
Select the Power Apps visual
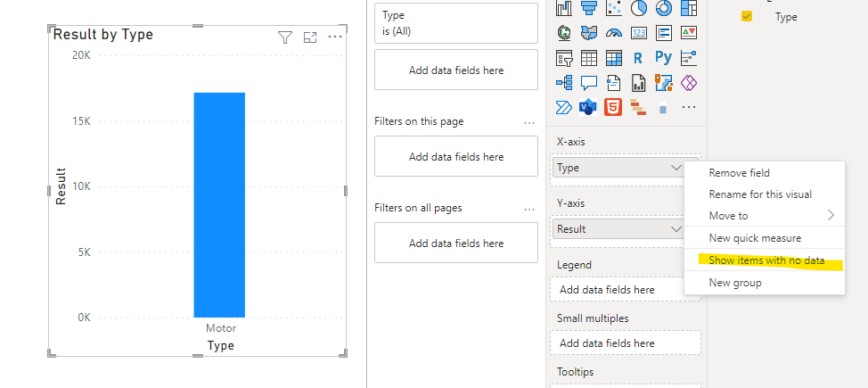[689, 83]
